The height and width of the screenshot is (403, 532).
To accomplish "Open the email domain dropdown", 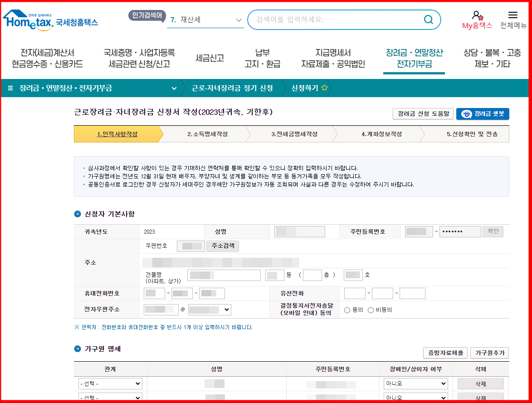I will (209, 310).
